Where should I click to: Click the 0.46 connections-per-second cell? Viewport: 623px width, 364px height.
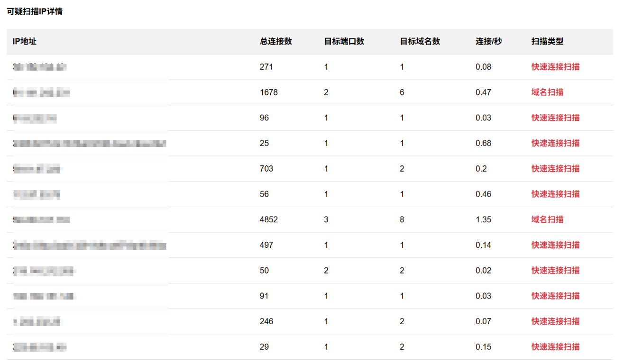point(483,194)
